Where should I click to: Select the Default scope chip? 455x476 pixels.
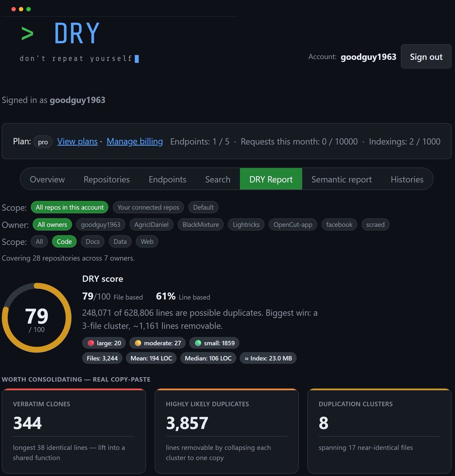(203, 207)
